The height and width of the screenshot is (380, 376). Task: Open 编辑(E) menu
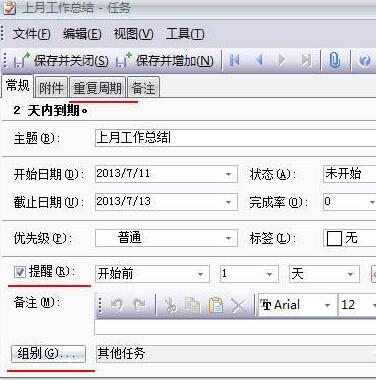pos(82,34)
